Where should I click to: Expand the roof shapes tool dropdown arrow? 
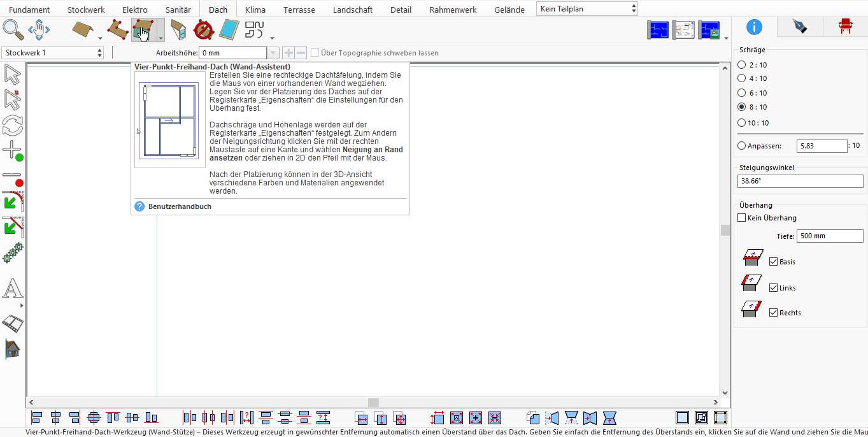click(272, 38)
